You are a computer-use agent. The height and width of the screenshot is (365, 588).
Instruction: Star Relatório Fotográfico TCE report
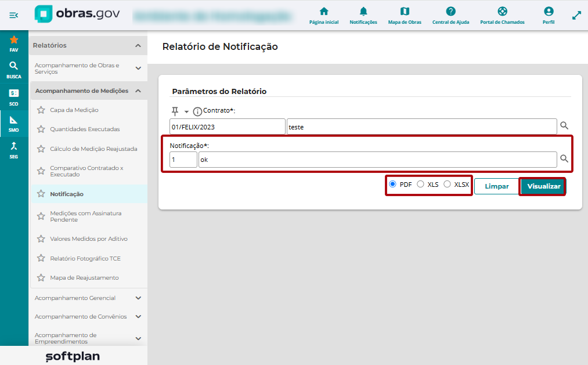tap(41, 258)
